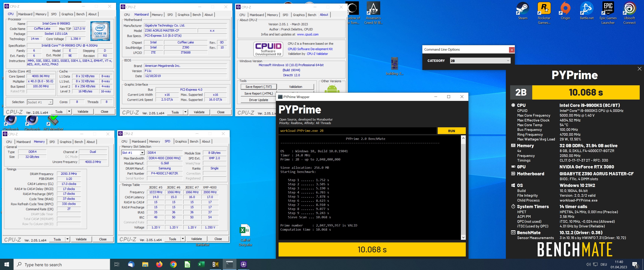Switch to About tab in the SPD window
Viewport: 644px width, 270px height.
tap(206, 142)
